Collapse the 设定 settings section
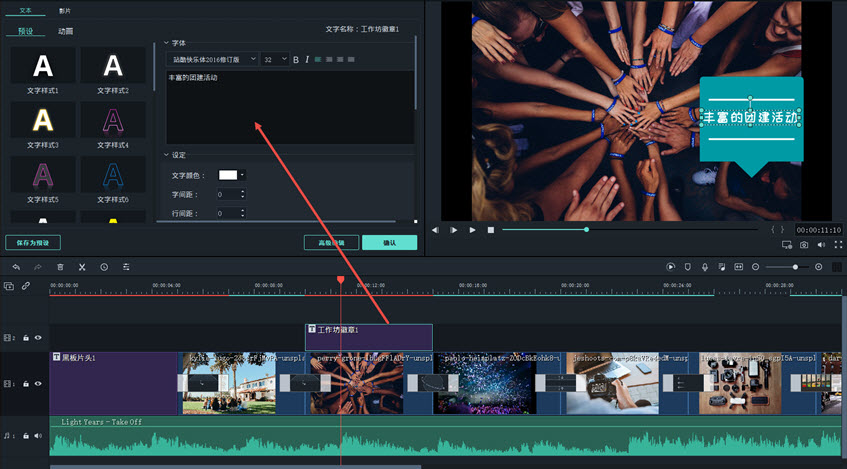Viewport: 847px width, 469px height. (x=167, y=155)
